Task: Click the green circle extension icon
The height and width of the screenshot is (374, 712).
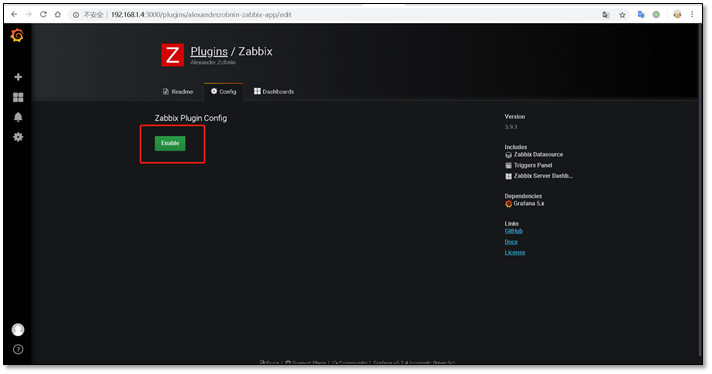Action: click(656, 15)
